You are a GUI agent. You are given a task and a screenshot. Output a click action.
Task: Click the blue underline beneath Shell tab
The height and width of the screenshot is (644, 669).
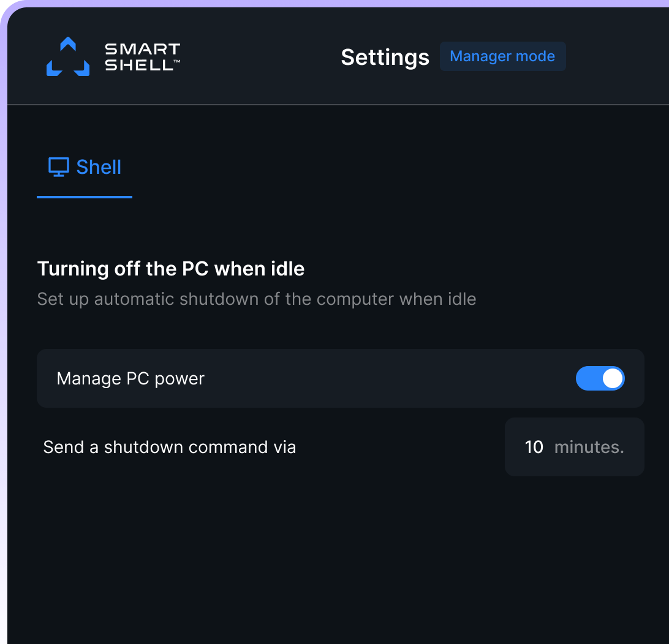pyautogui.click(x=85, y=197)
